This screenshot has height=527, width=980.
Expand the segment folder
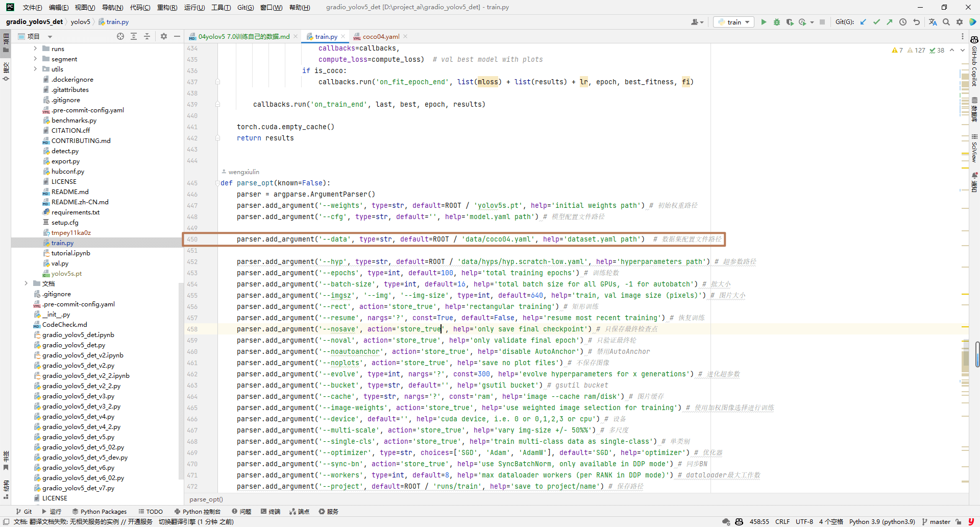pos(35,59)
